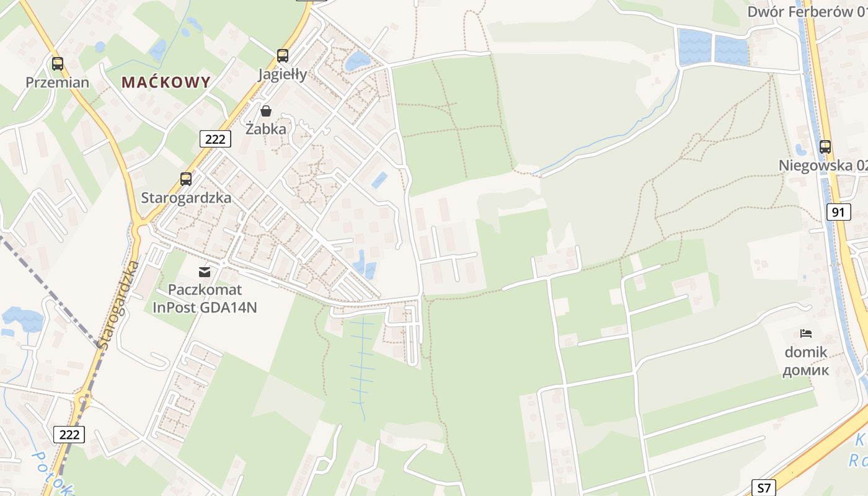Click the Żabka shop name label
The width and height of the screenshot is (868, 496).
pos(266,129)
